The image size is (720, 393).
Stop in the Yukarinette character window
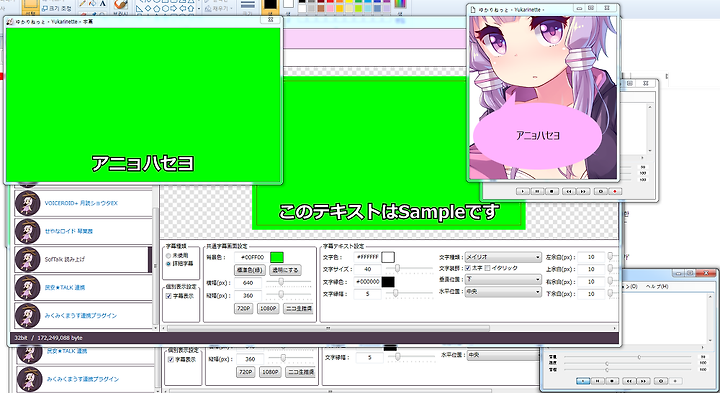click(x=551, y=191)
